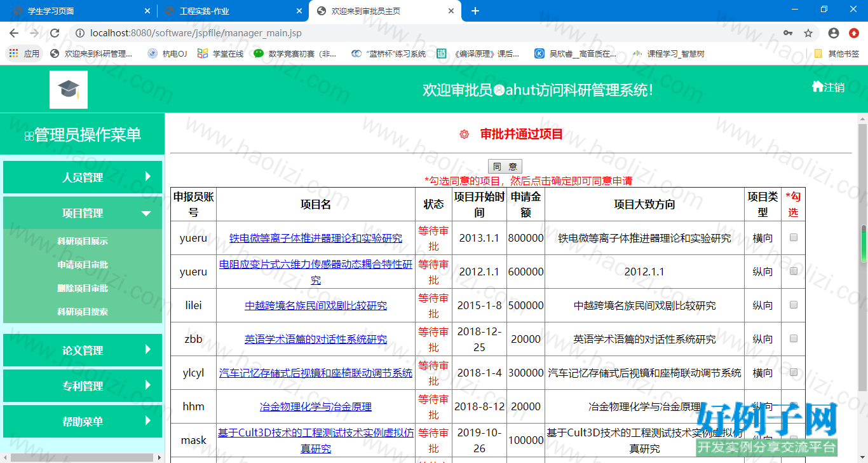Open the Chrome profile avatar icon

point(834,33)
